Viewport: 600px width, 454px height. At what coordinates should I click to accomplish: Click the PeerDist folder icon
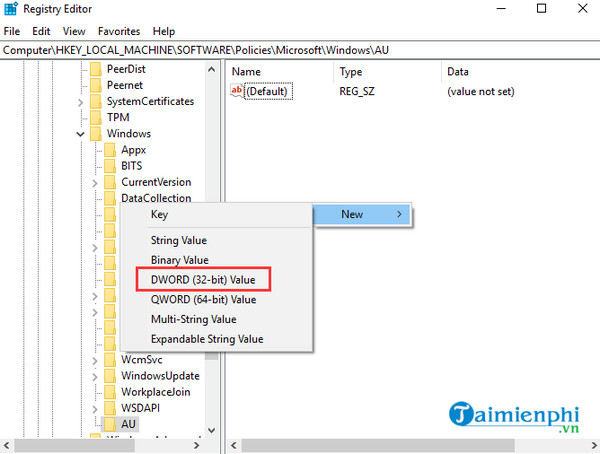tap(96, 69)
